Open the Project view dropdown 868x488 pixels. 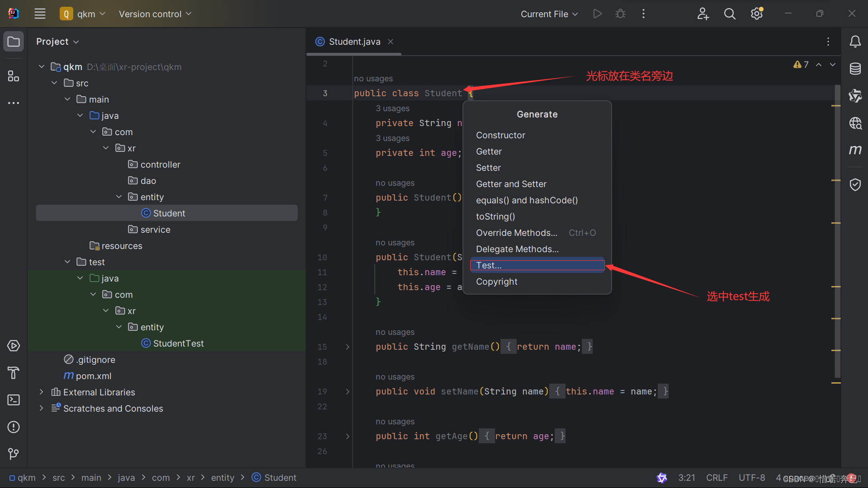57,42
